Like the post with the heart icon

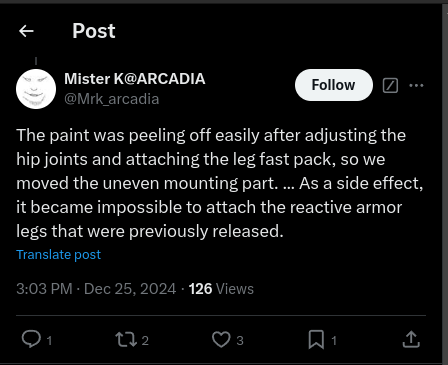221,339
